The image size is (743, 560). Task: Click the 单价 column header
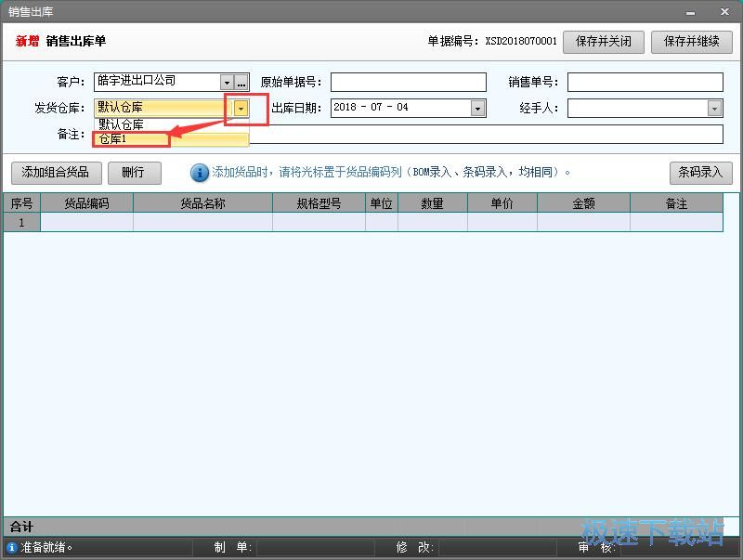[x=502, y=203]
